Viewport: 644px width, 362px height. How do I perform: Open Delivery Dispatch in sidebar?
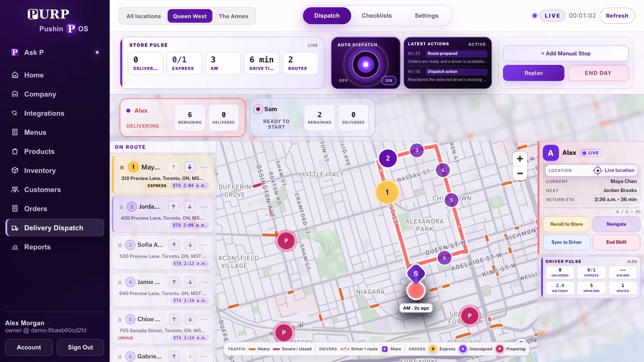55,228
